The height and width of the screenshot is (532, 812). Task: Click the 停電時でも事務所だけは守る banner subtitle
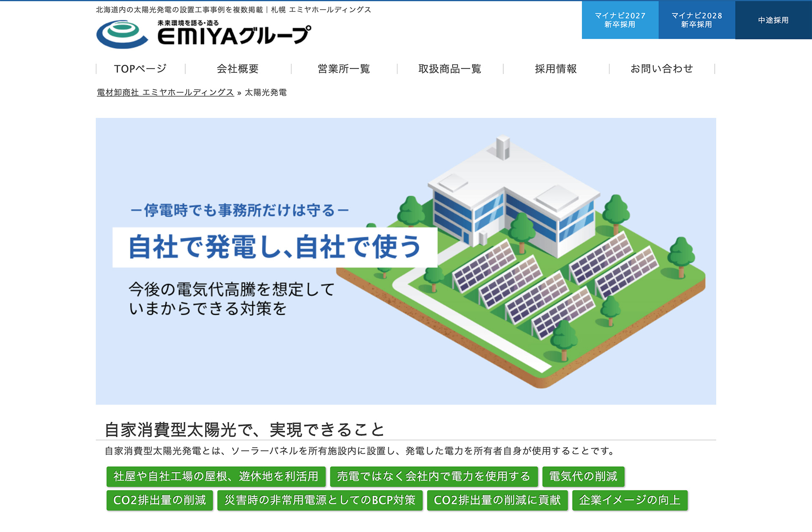pos(240,210)
